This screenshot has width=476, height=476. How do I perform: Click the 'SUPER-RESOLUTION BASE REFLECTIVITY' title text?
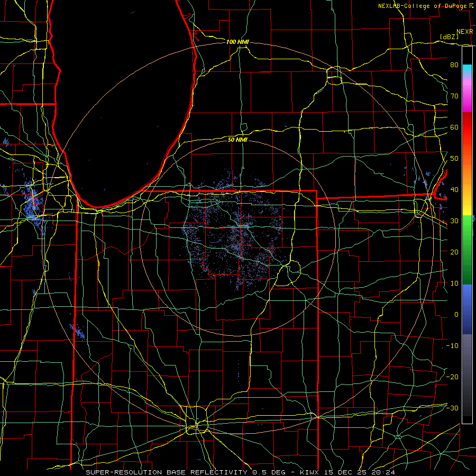167,472
